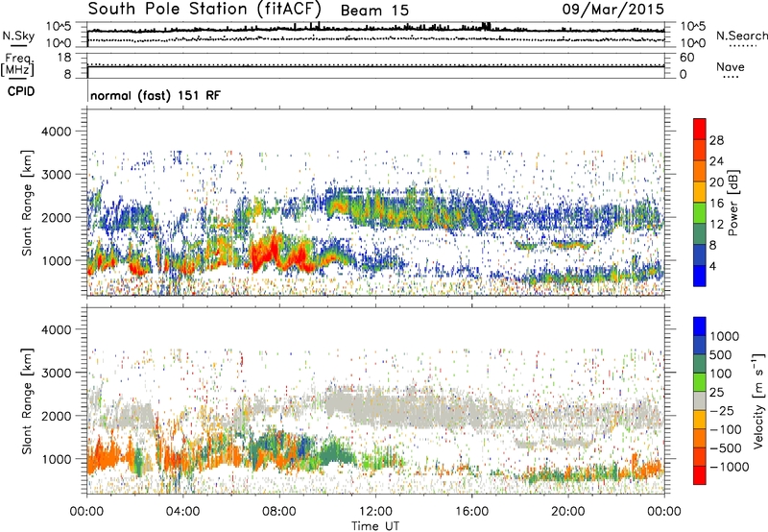This screenshot has height=532, width=768.
Task: Click the 'Velocity [m s-1]' colorbar title
Action: tap(757, 400)
